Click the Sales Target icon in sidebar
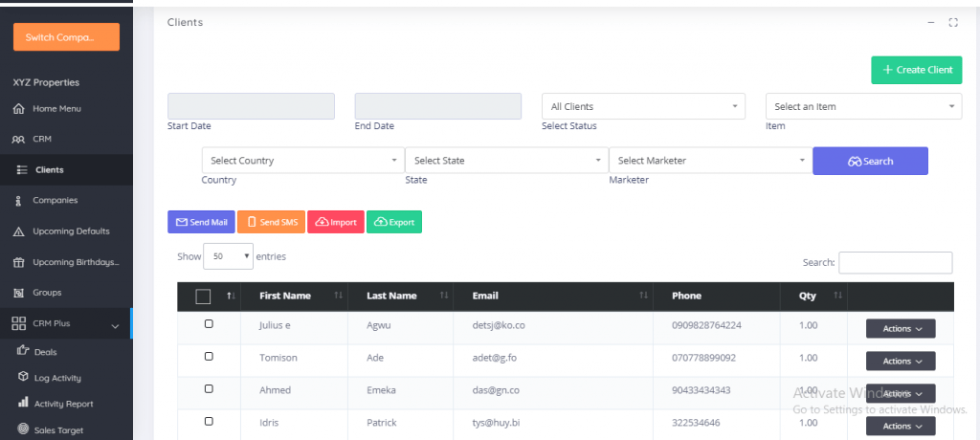Screen dimensions: 980x440 tap(24, 429)
